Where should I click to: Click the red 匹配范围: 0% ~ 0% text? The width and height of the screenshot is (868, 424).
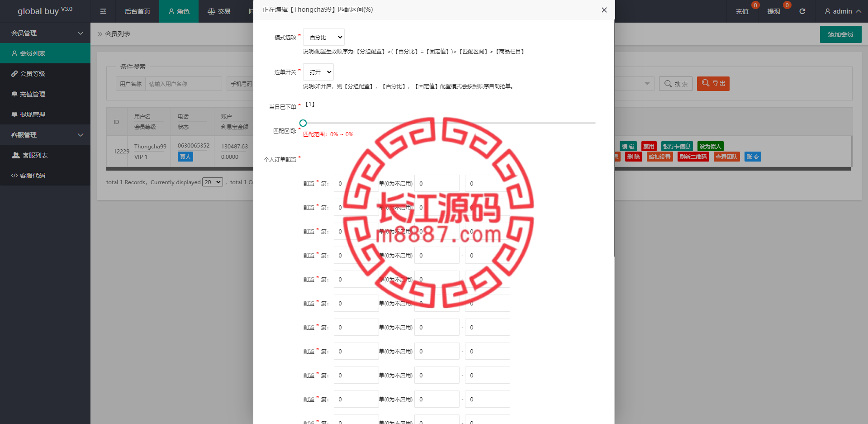328,134
